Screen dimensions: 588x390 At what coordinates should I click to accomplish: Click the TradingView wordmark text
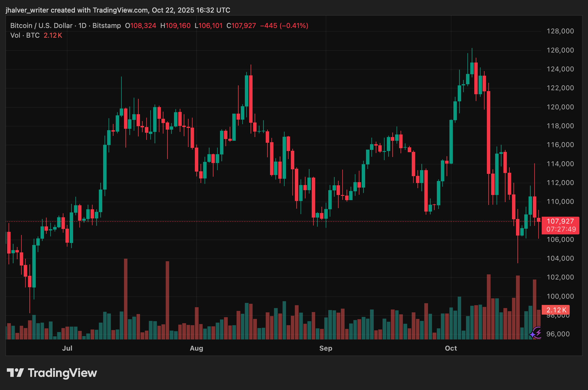point(62,373)
